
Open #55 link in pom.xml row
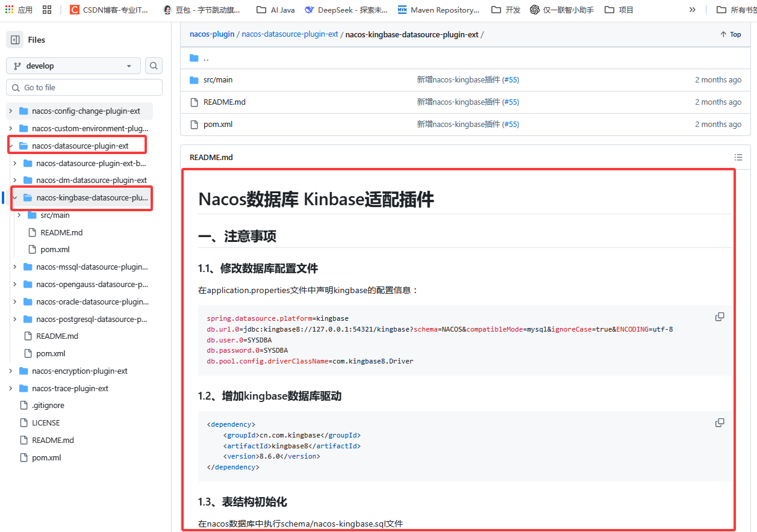pos(511,124)
